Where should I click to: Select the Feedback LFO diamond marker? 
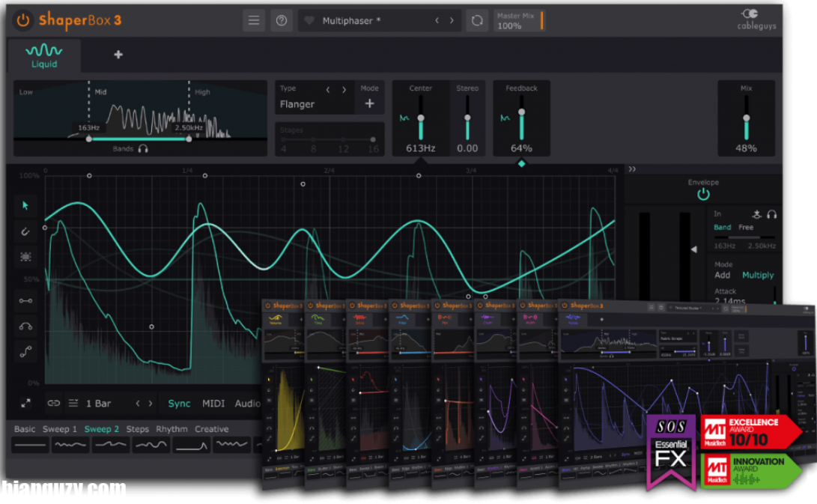521,164
